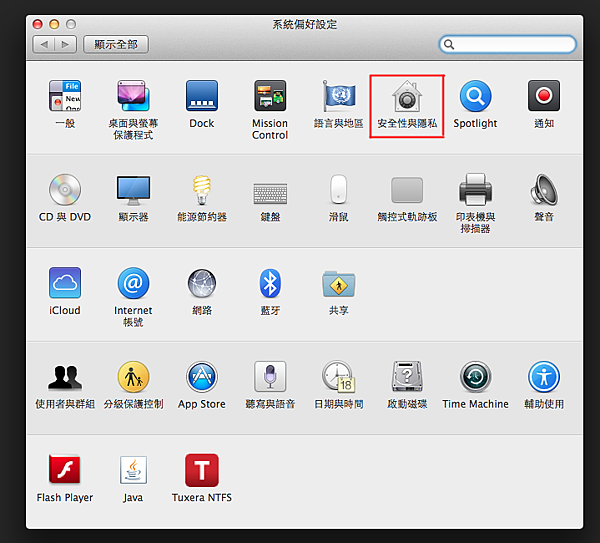Open 聽寫與語音 microphone icon
This screenshot has height=543, width=600.
click(270, 377)
